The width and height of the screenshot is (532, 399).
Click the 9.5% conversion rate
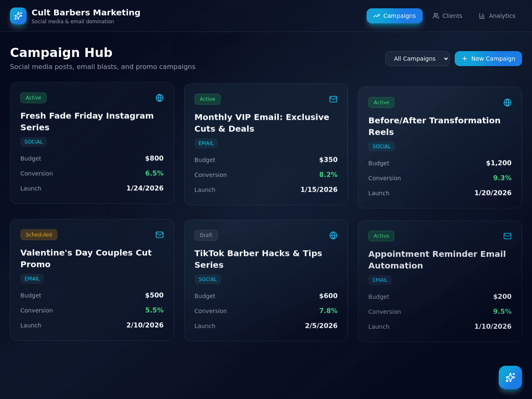pyautogui.click(x=502, y=312)
